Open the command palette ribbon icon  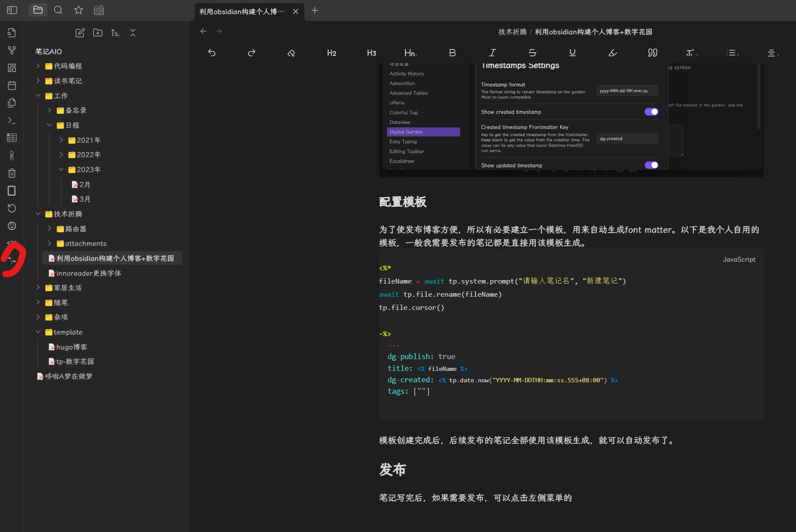pos(12,120)
